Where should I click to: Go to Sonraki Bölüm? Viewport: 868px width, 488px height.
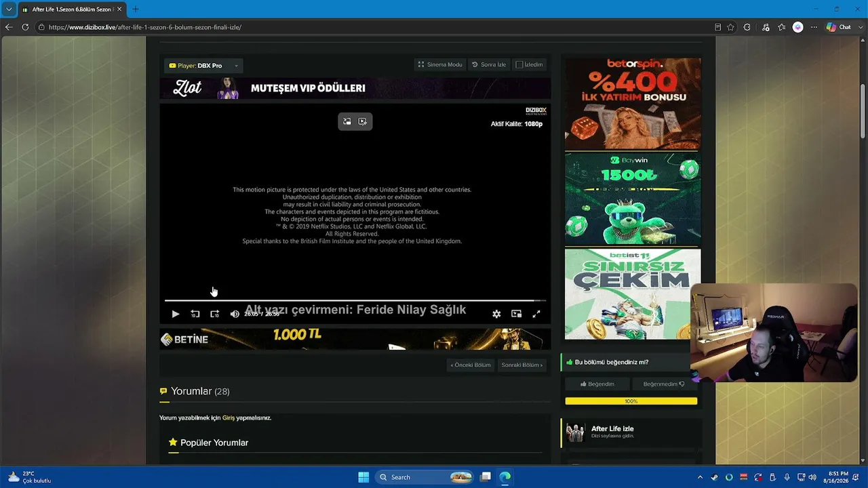[522, 365]
